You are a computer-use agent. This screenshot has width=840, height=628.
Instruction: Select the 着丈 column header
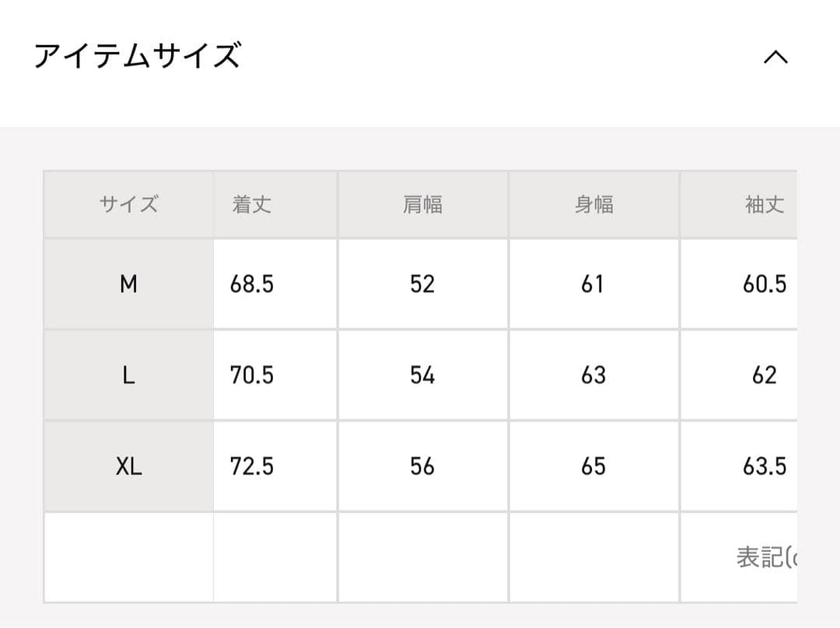(x=251, y=205)
